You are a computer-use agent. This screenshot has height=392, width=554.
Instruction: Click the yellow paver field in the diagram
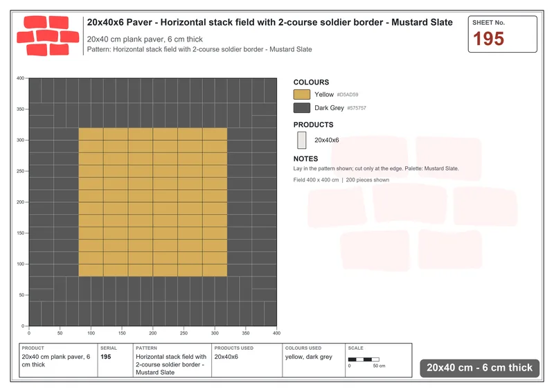[x=152, y=202]
